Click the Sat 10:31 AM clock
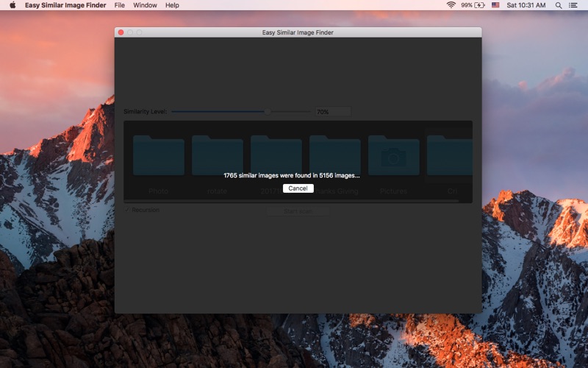The height and width of the screenshot is (368, 588). [526, 5]
